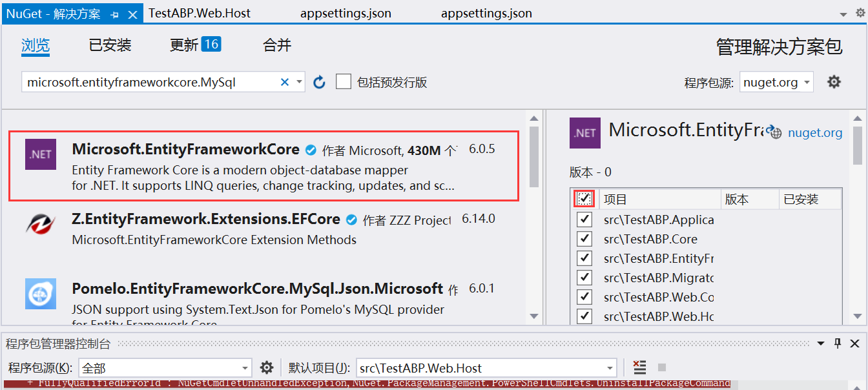The height and width of the screenshot is (390, 868).
Task: Uncheck src\TestABP.Web.Co project checkbox
Action: 584,297
